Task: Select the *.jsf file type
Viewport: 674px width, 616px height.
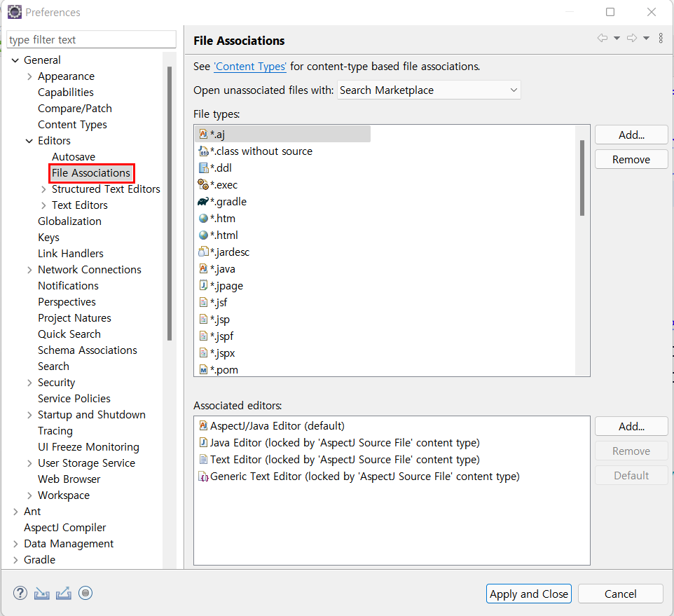Action: [x=213, y=303]
